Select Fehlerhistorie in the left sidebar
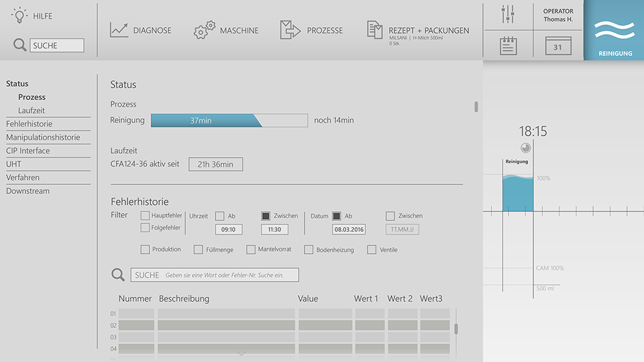This screenshot has height=362, width=644. tap(29, 124)
